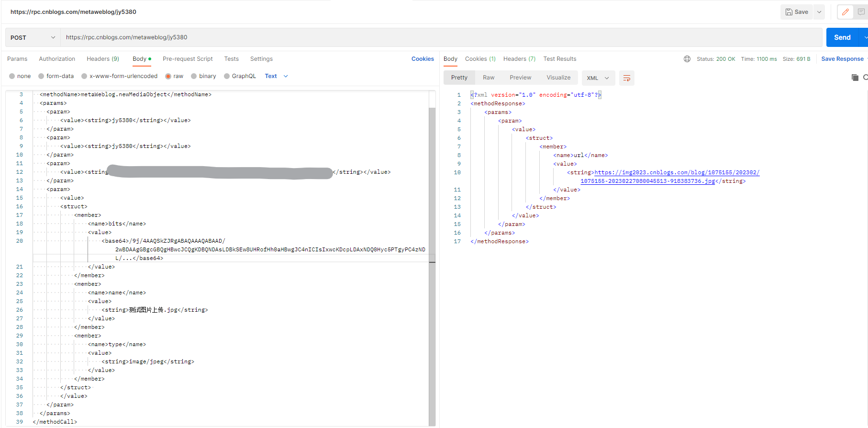Switch response view to Pretty
The height and width of the screenshot is (428, 868).
click(x=459, y=78)
